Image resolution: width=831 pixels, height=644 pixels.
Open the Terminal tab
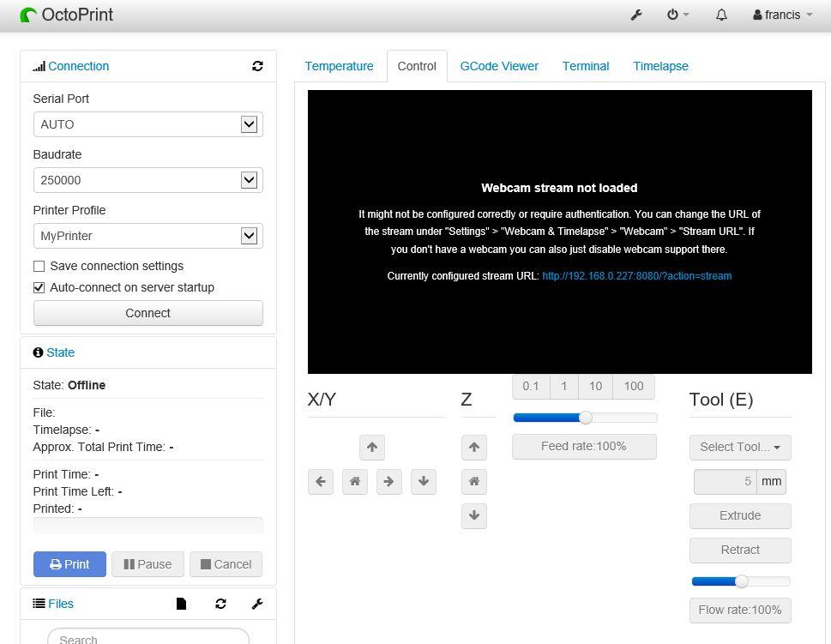[x=586, y=66]
